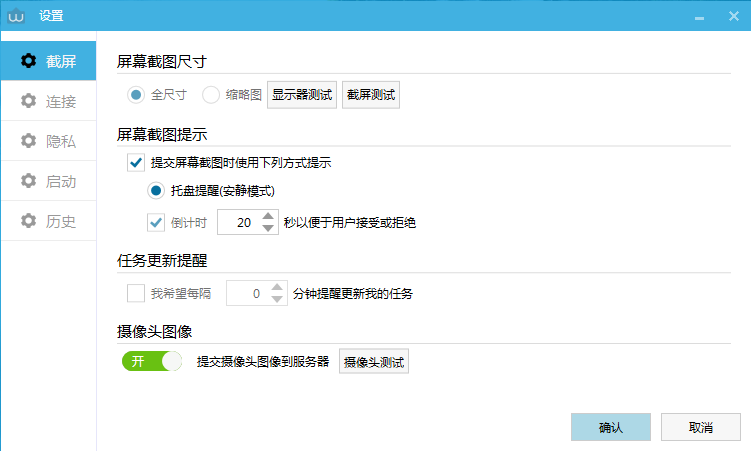Viewport: 751px width, 451px height.
Task: Increase reminder minutes with up arrow
Action: [277, 287]
